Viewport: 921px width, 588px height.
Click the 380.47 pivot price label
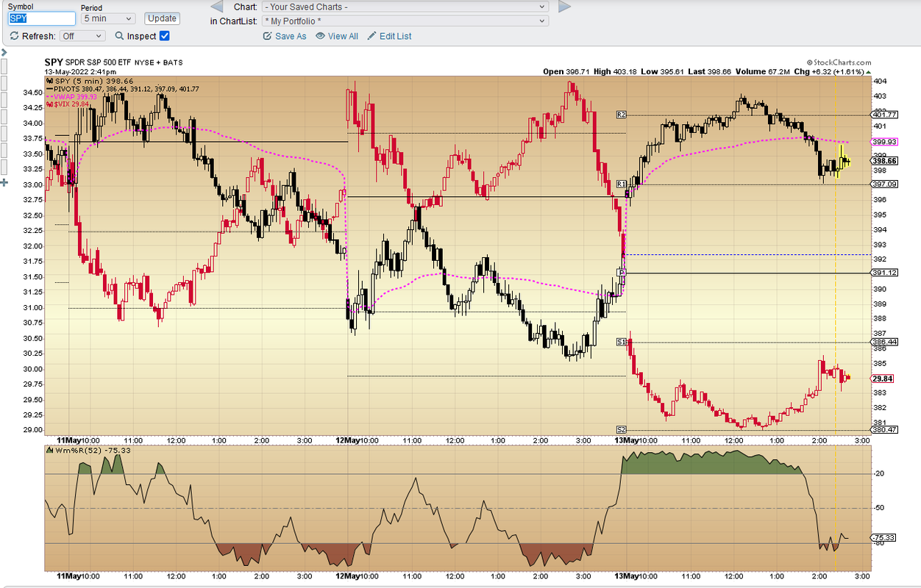tap(884, 429)
